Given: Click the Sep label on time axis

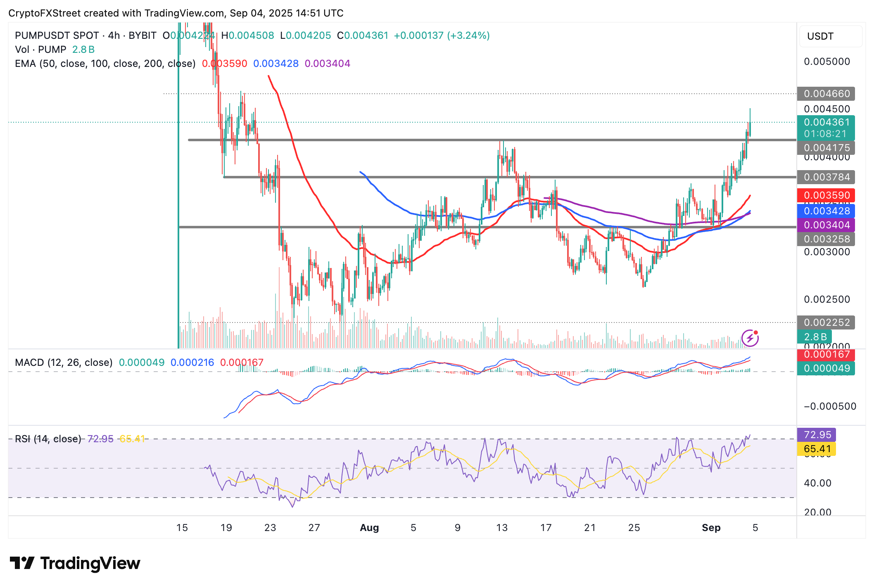Looking at the screenshot, I should coord(711,528).
